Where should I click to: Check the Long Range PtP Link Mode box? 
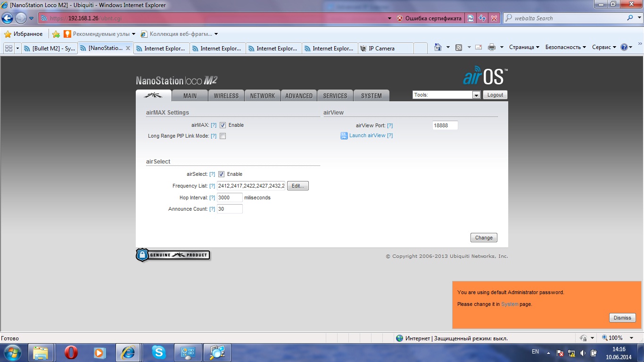tap(223, 136)
